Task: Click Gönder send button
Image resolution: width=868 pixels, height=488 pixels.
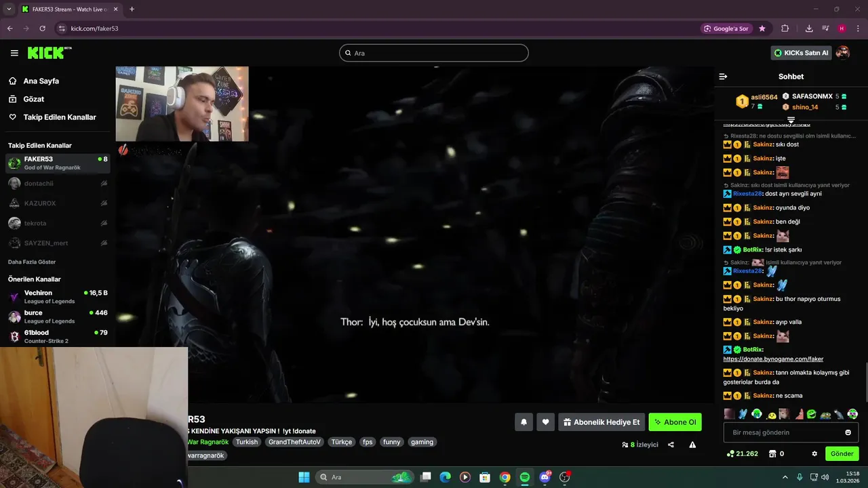Action: click(x=842, y=453)
